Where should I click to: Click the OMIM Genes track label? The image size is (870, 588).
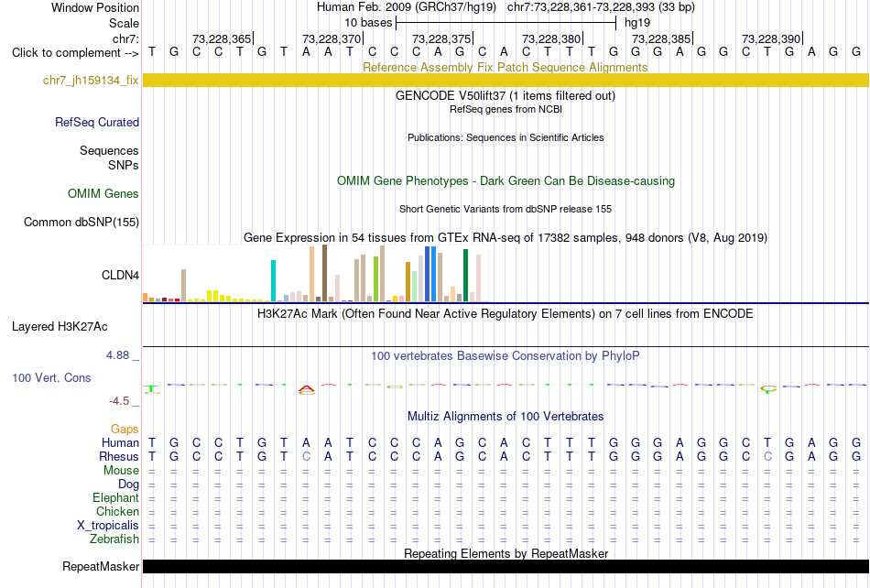pyautogui.click(x=103, y=193)
